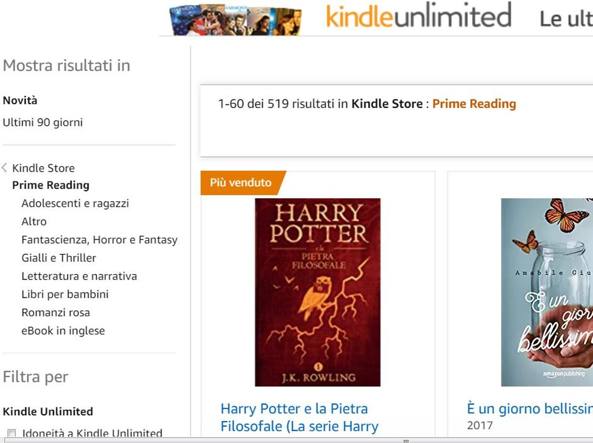
Task: Click the orange Prime Reading link
Action: (474, 104)
